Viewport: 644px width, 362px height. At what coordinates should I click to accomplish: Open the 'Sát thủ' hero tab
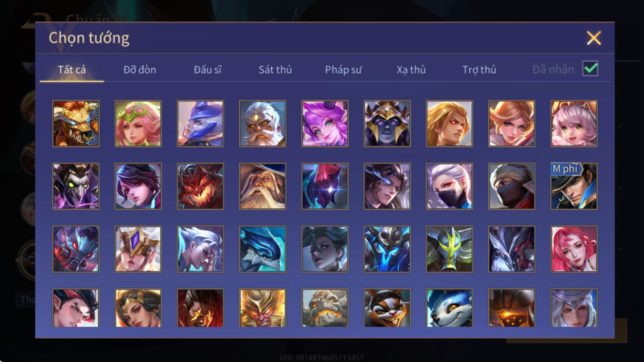tap(275, 70)
